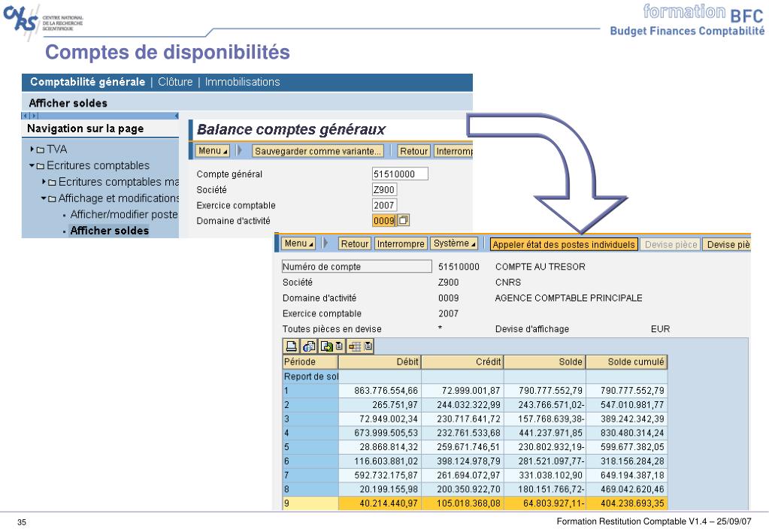Screen dimensions: 769x532
Task: Click Interrompre in the account balance results toolbar
Action: click(401, 243)
